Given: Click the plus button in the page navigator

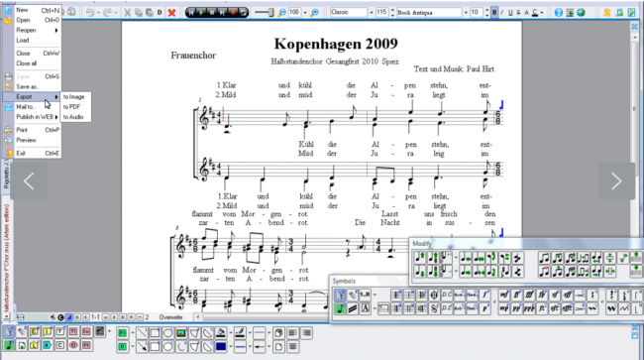Looking at the screenshot, I should (131, 317).
